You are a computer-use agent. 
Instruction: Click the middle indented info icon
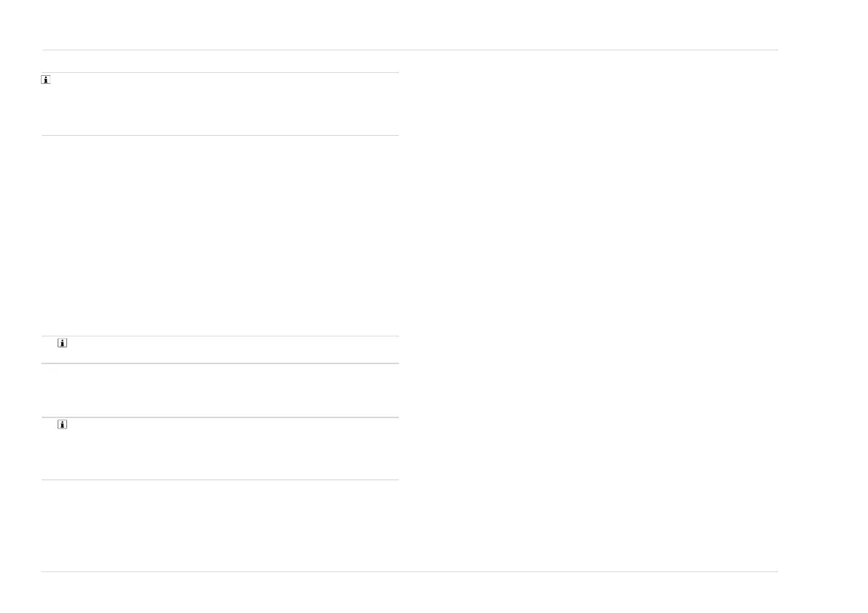click(62, 342)
